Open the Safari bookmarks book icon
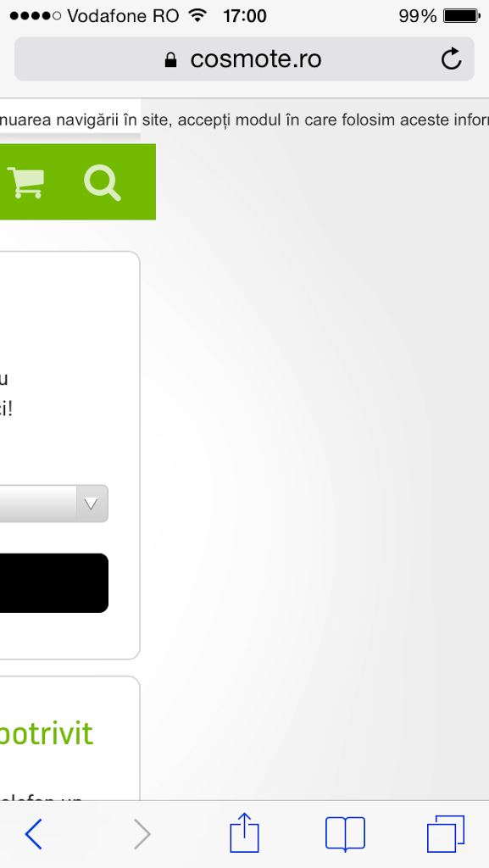Screen dimensions: 489x868 345,834
